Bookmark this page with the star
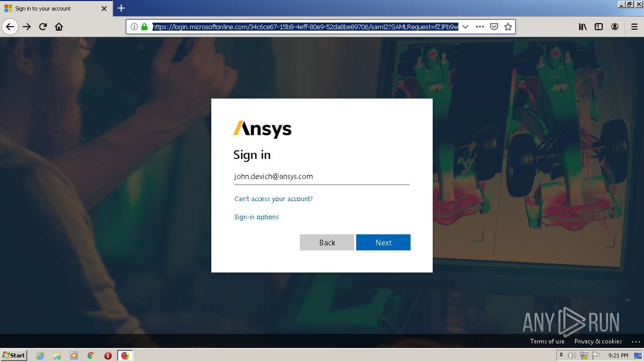 [508, 27]
